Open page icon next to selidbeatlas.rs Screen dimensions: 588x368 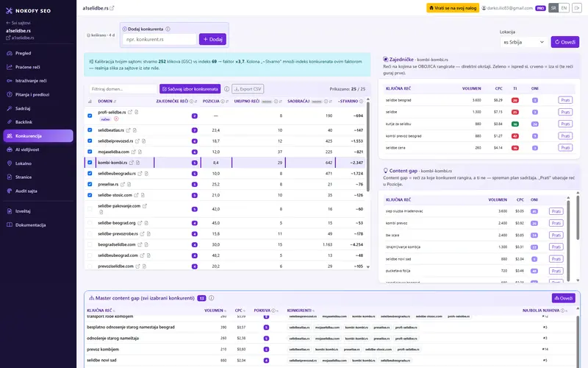click(x=135, y=130)
